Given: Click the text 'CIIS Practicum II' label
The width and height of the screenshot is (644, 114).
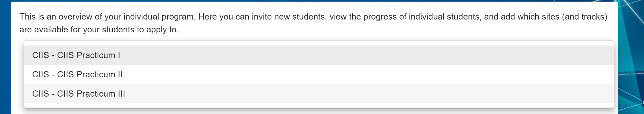Looking at the screenshot, I should 90,74.
